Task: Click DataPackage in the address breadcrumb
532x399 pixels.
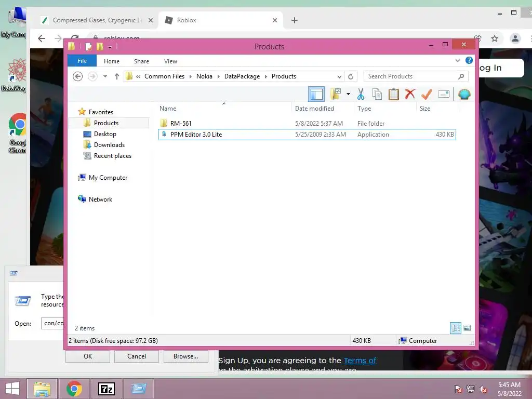Action: pyautogui.click(x=242, y=76)
